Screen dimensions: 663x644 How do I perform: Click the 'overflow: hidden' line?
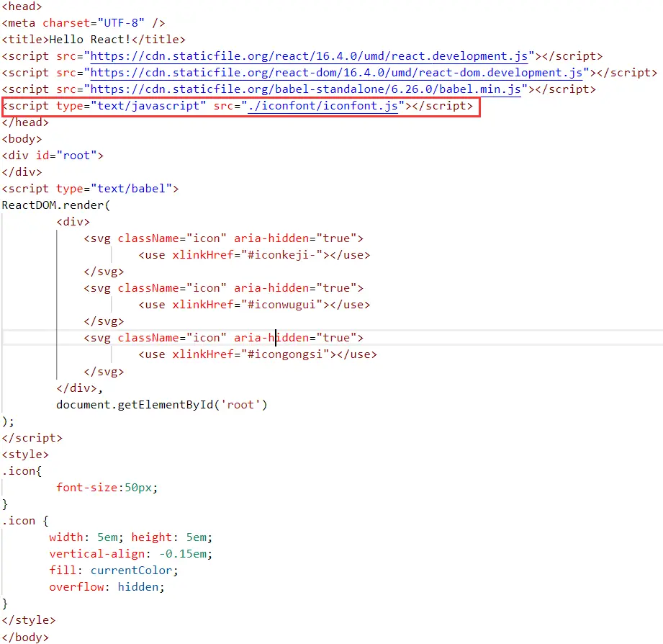[x=107, y=587]
